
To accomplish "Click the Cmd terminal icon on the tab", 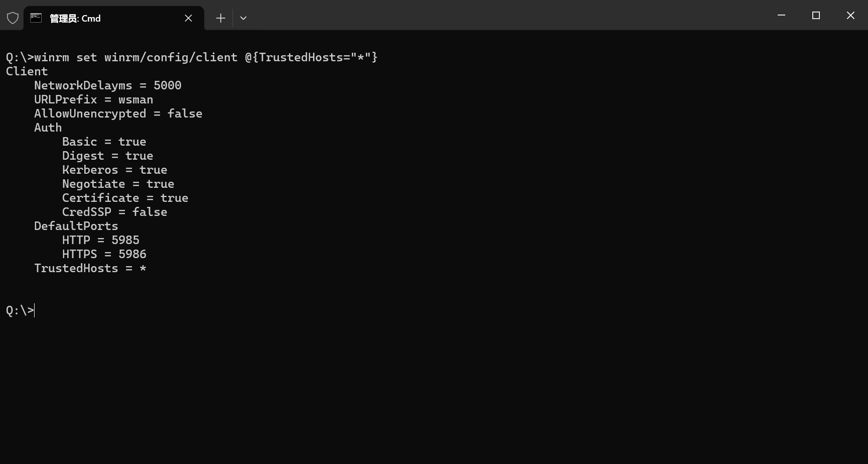I will [x=36, y=18].
